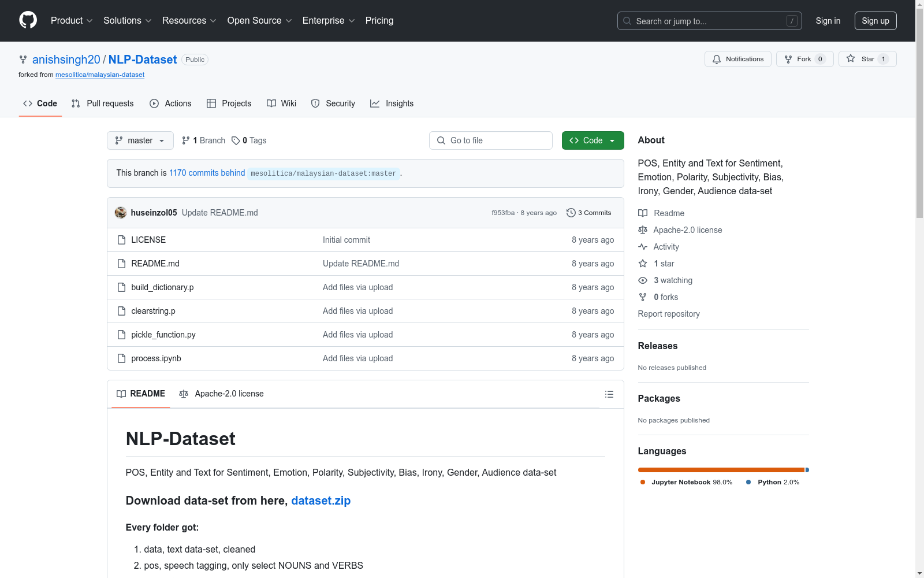Image resolution: width=924 pixels, height=578 pixels.
Task: Click the eye icon beside 3 watching
Action: point(643,280)
